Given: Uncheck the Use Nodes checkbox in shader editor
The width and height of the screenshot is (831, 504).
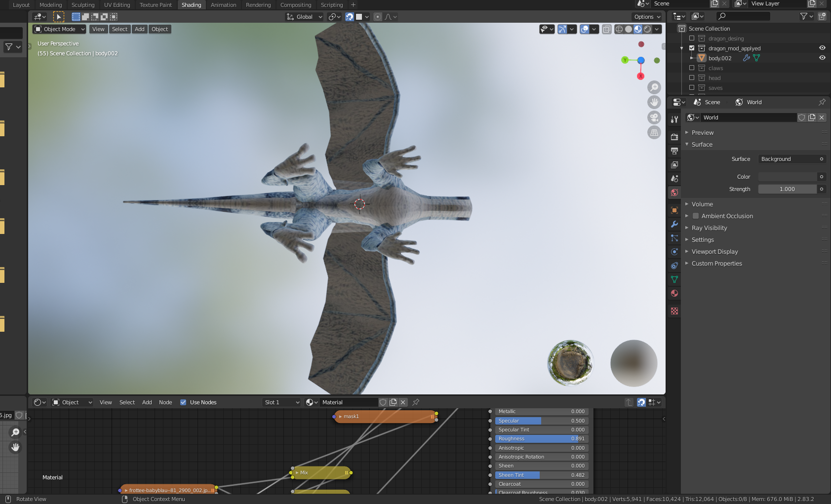Looking at the screenshot, I should [x=183, y=402].
